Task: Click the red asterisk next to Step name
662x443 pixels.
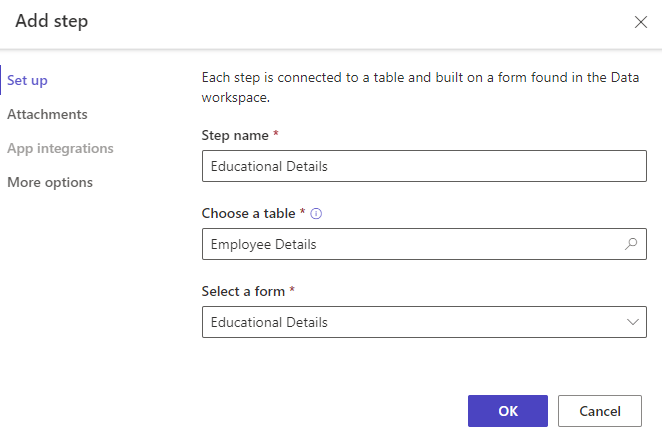Action: tap(274, 135)
